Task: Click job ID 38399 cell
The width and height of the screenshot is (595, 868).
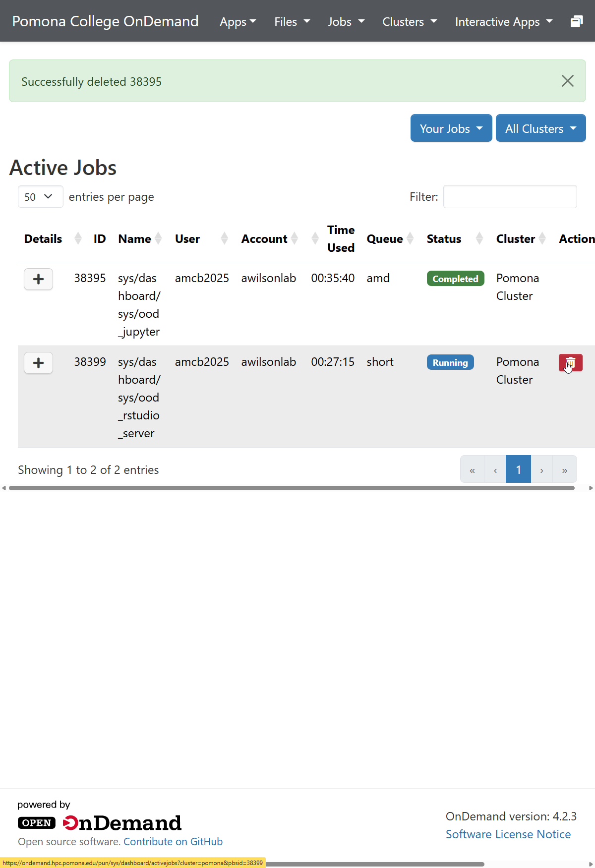Action: pyautogui.click(x=90, y=362)
